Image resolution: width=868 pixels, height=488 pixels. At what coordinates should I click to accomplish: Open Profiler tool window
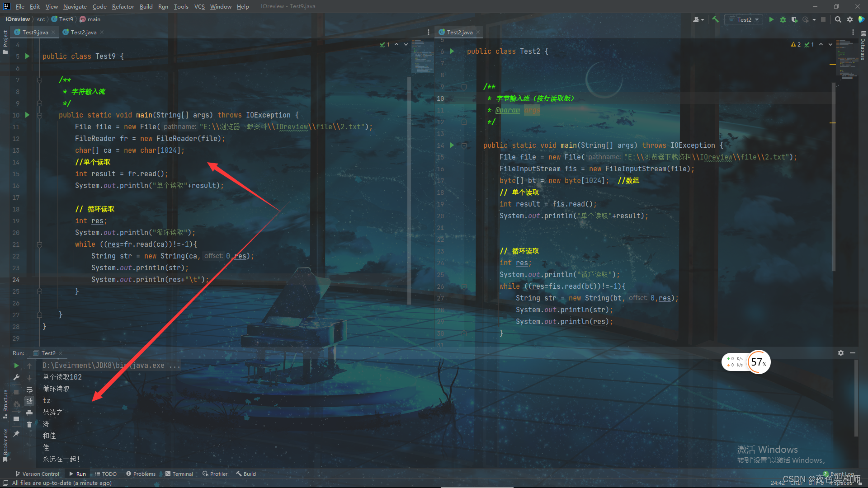(x=215, y=474)
